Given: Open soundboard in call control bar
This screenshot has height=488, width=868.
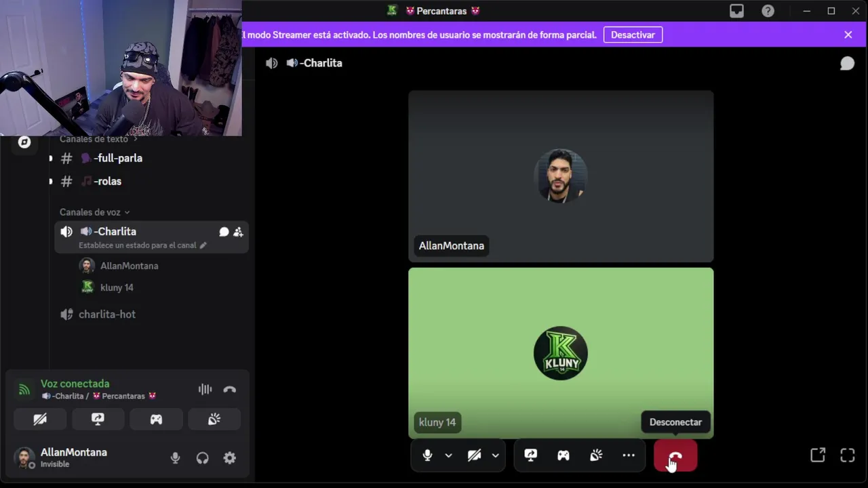Looking at the screenshot, I should 596,455.
